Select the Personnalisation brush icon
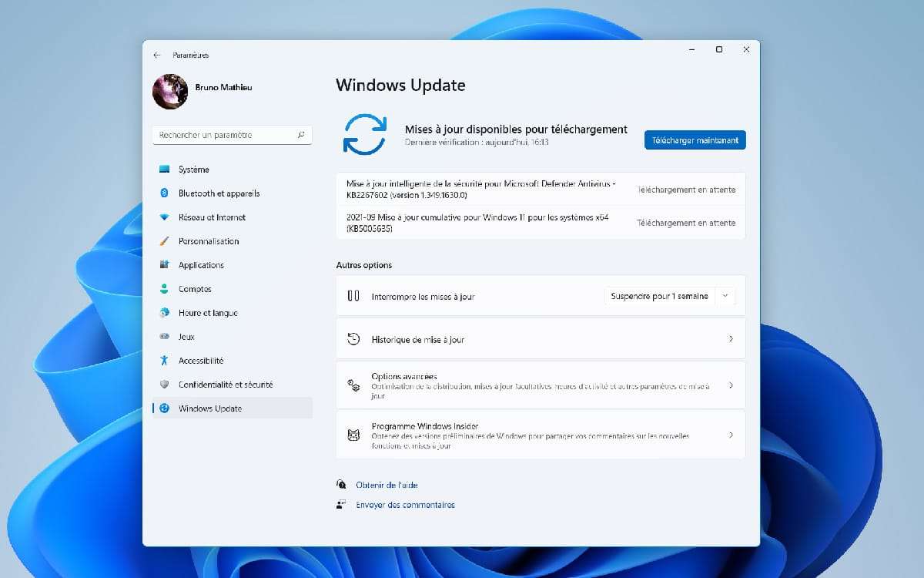This screenshot has height=578, width=924. click(x=164, y=241)
